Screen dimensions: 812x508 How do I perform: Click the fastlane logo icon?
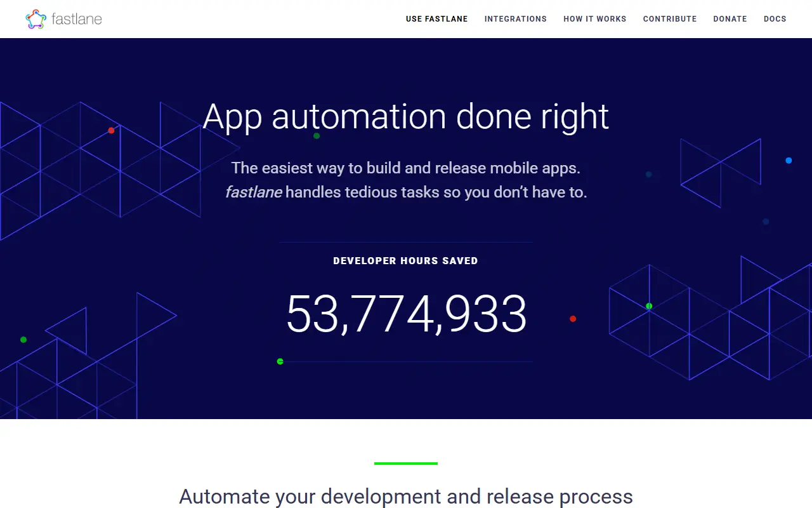tap(36, 19)
